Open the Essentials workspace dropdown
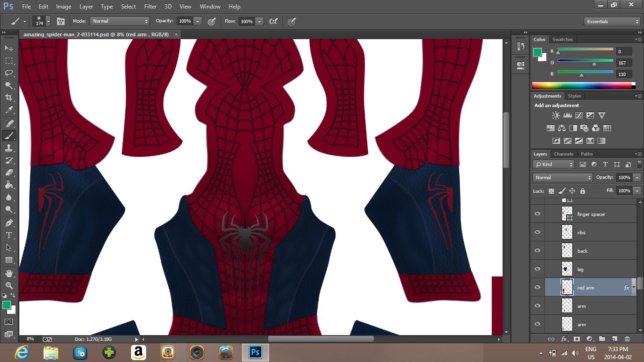Viewport: 644px width, 362px height. click(612, 22)
